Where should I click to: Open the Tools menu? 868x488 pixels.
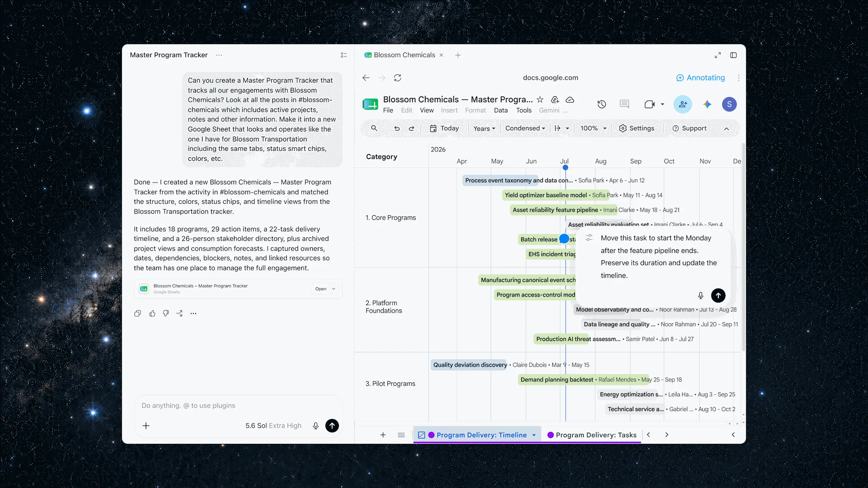(524, 110)
